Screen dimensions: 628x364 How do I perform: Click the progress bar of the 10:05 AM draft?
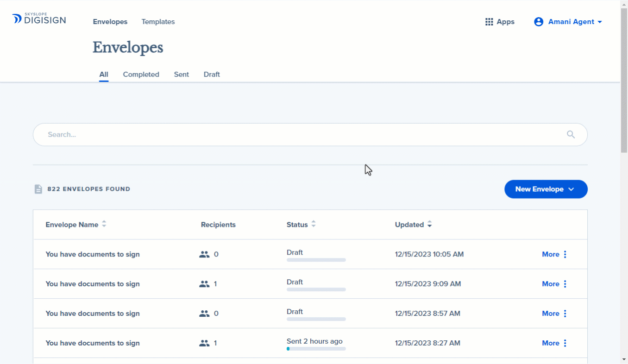[316, 260]
